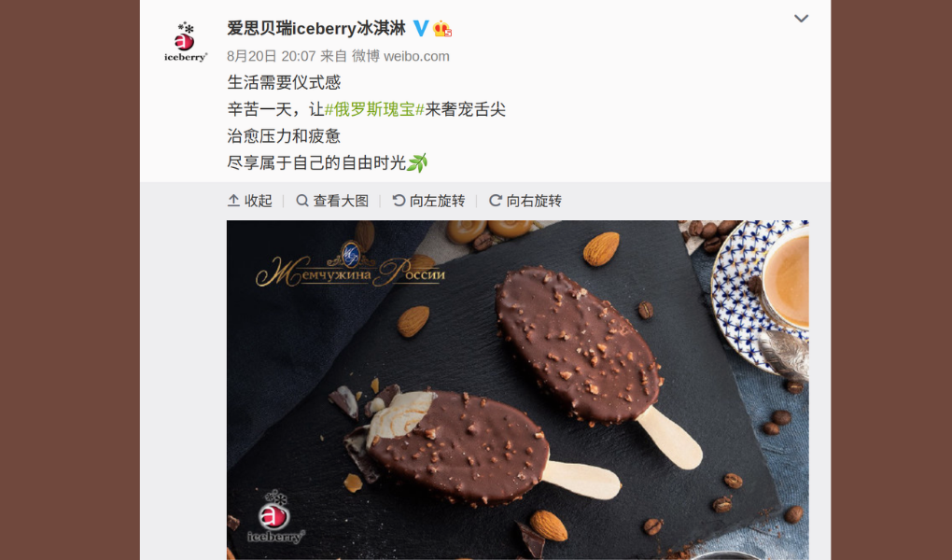Click the magnifier icon beside 查看大图

tap(302, 201)
